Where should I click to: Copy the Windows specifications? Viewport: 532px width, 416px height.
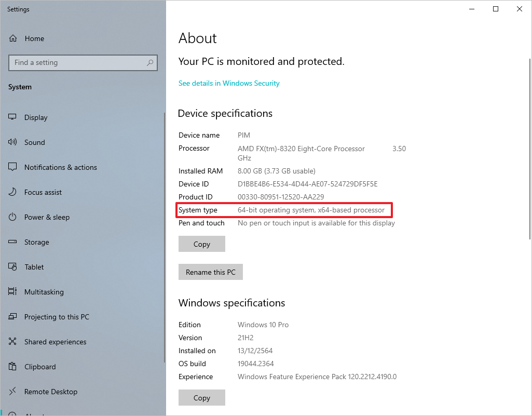coord(202,398)
